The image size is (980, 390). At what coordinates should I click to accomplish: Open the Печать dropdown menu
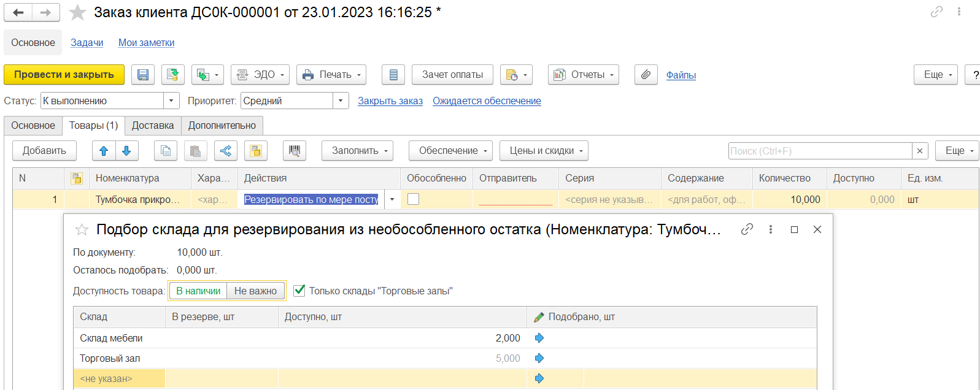331,75
